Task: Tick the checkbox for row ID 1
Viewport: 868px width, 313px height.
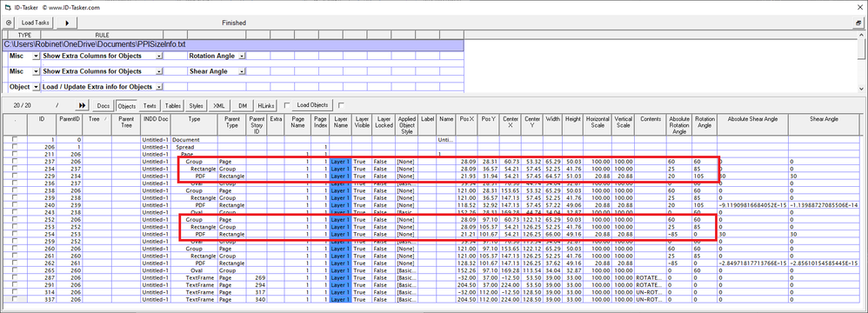Action: pyautogui.click(x=15, y=140)
